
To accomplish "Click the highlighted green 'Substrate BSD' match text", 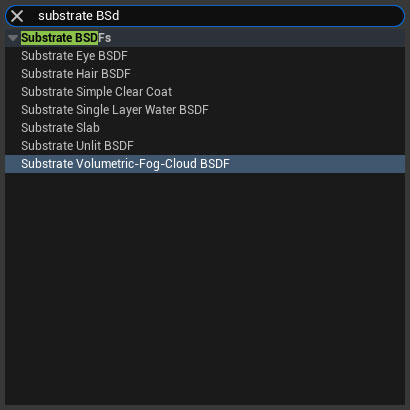I will [59, 38].
